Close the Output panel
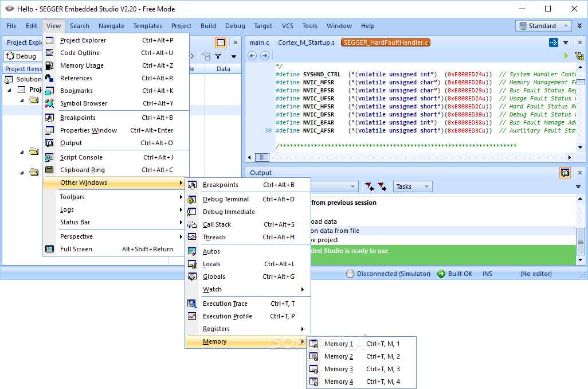588x389 pixels. pos(580,173)
